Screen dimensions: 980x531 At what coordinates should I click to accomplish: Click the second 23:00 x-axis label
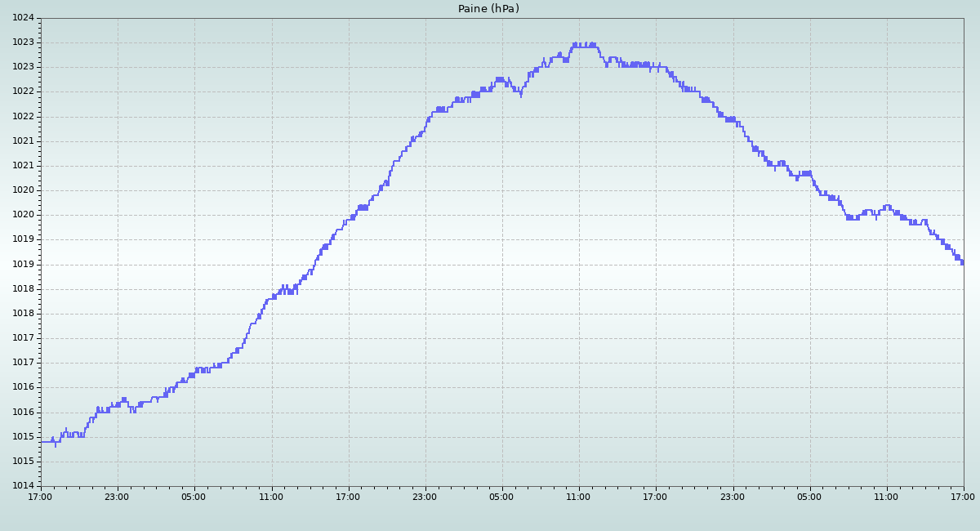425,496
